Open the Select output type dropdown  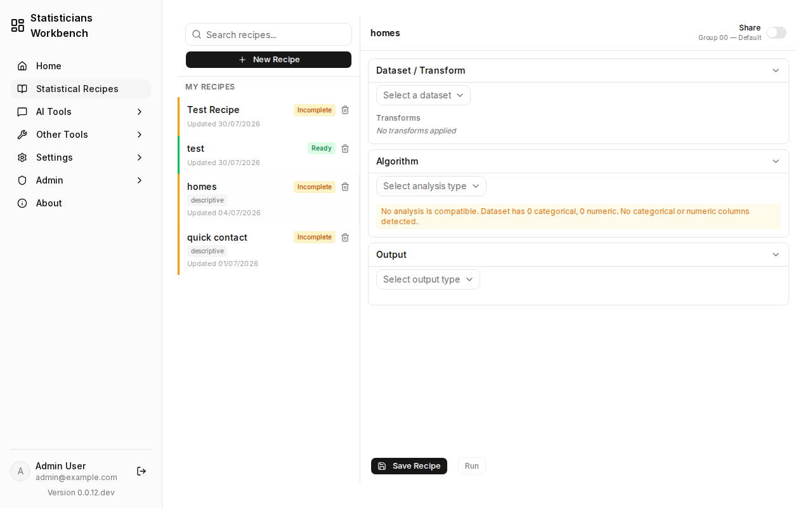(428, 279)
